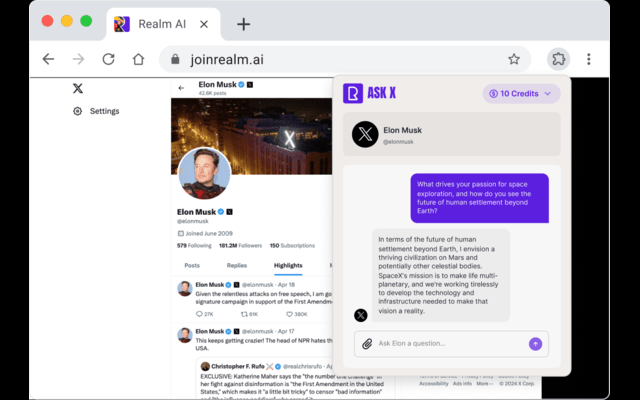Image resolution: width=640 pixels, height=400 pixels.
Task: Click the Settings gear icon
Action: [x=77, y=111]
